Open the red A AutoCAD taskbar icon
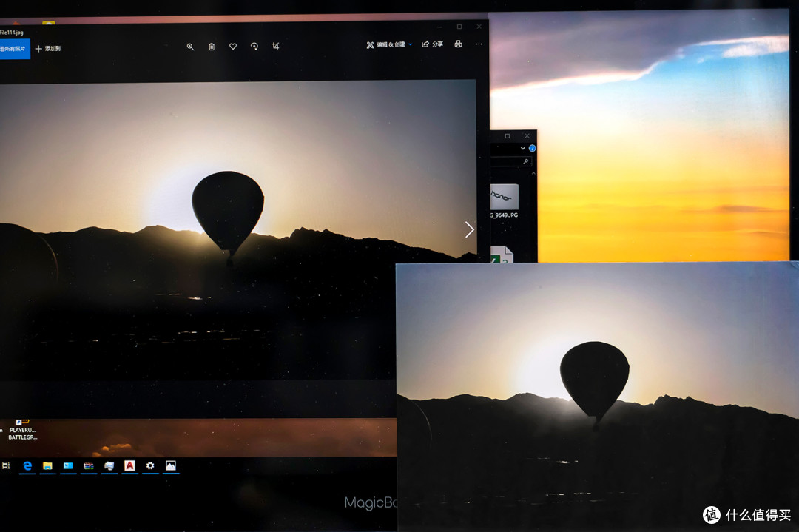This screenshot has height=532, width=799. (x=129, y=465)
